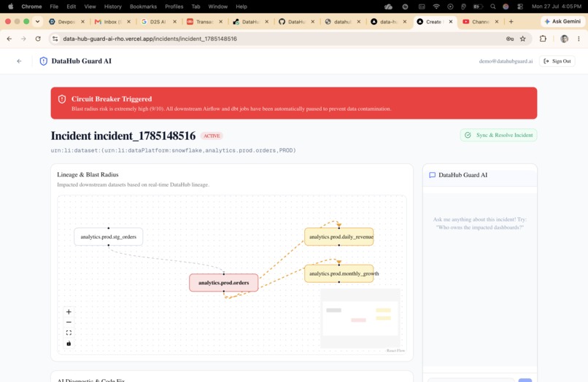
Task: Open the File menu
Action: [54, 7]
